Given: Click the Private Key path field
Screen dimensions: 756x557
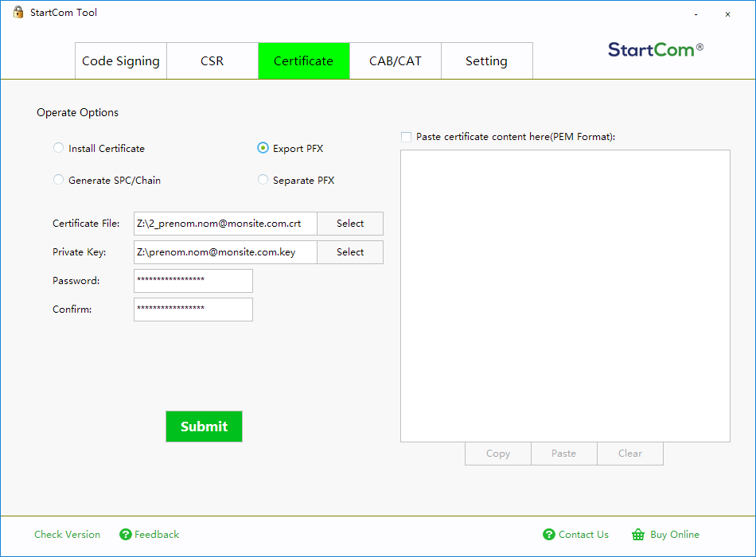Looking at the screenshot, I should (225, 251).
